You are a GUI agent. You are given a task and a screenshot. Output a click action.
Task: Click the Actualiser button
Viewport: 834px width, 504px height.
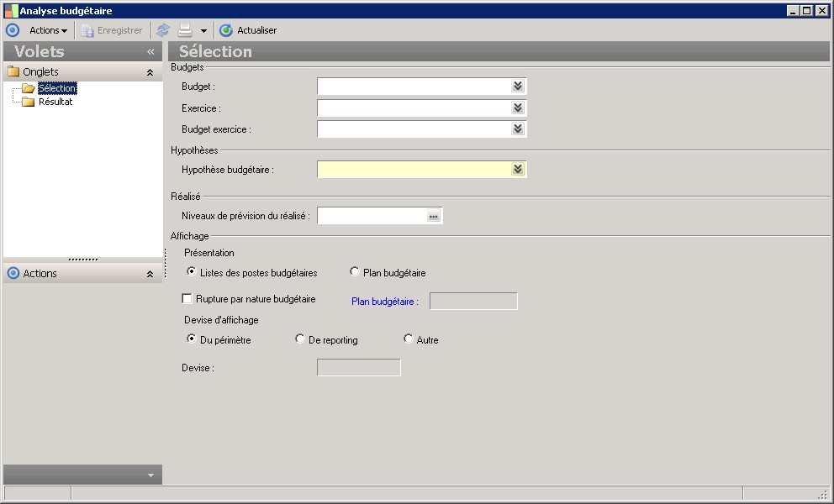tap(248, 30)
